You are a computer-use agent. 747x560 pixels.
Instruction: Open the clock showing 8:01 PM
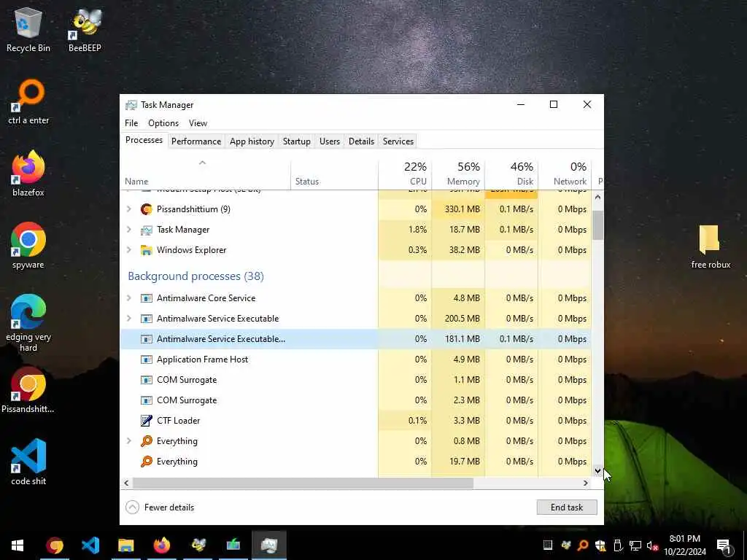[685, 545]
